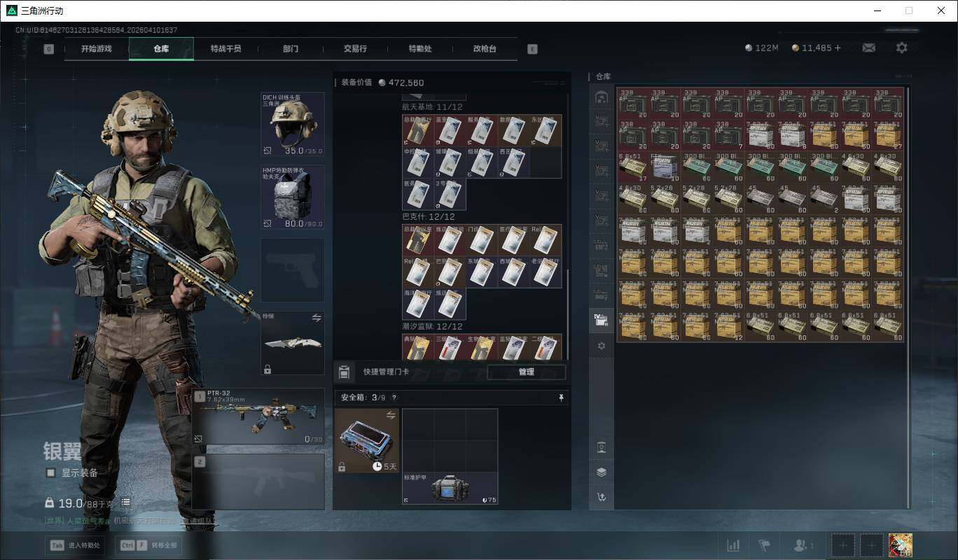Click the export arrow icon at sidebar bottom

click(601, 497)
